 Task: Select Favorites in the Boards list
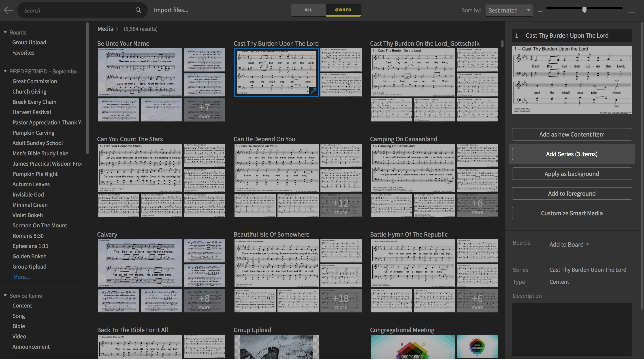pos(23,53)
